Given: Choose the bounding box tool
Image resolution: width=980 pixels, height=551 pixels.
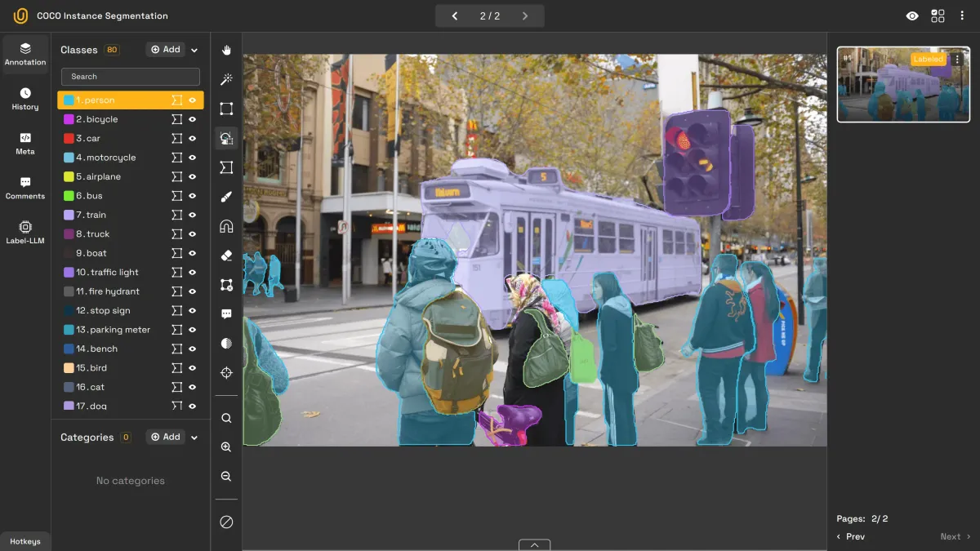Looking at the screenshot, I should click(226, 109).
